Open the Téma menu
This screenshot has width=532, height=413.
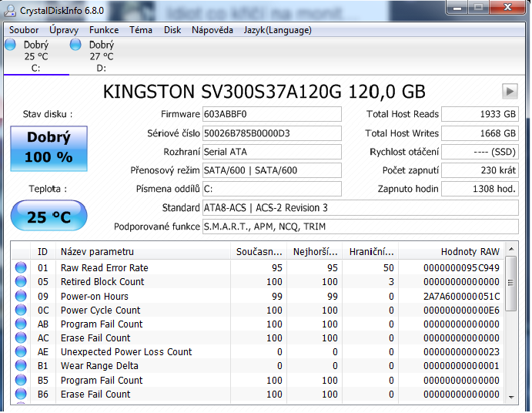click(x=140, y=30)
